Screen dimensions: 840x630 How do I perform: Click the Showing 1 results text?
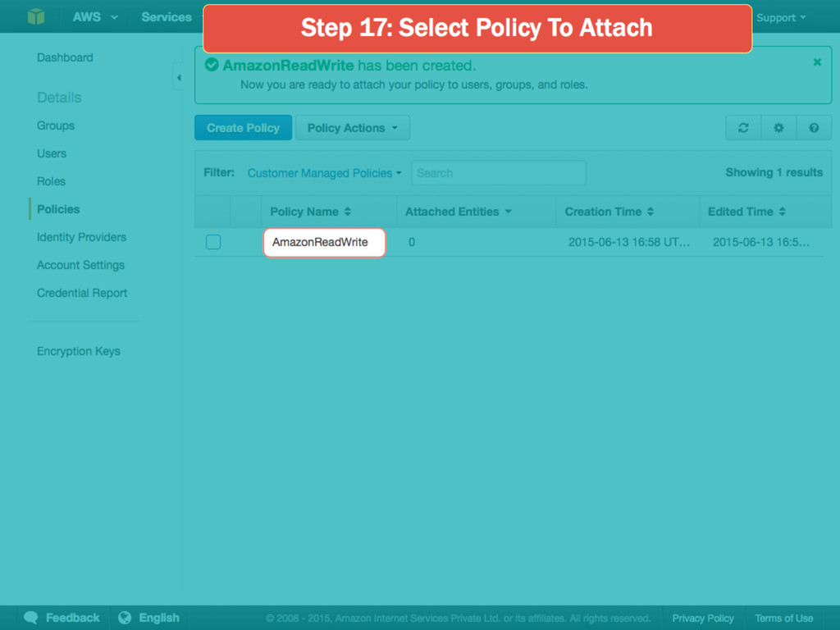click(x=774, y=172)
